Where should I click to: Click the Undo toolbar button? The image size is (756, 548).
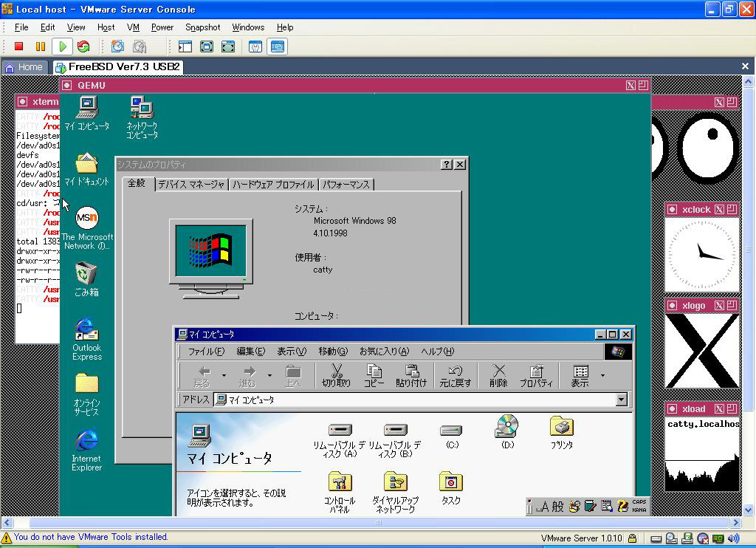455,375
